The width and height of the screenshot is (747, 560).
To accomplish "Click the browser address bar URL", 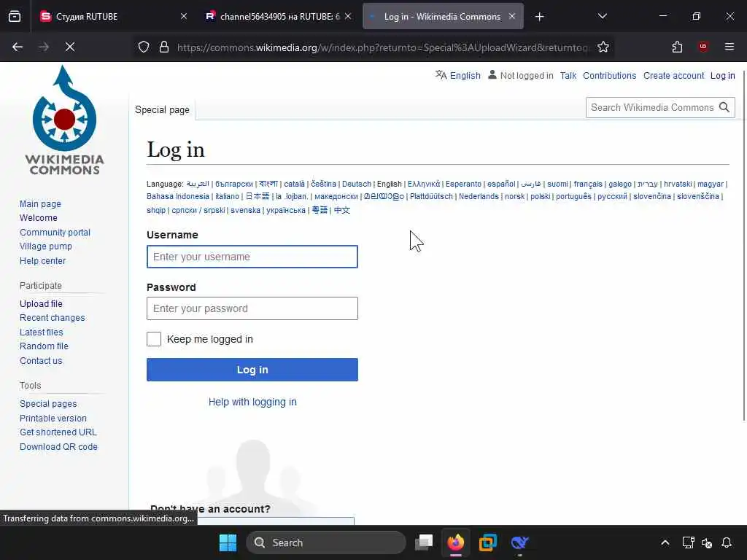I will 382,47.
